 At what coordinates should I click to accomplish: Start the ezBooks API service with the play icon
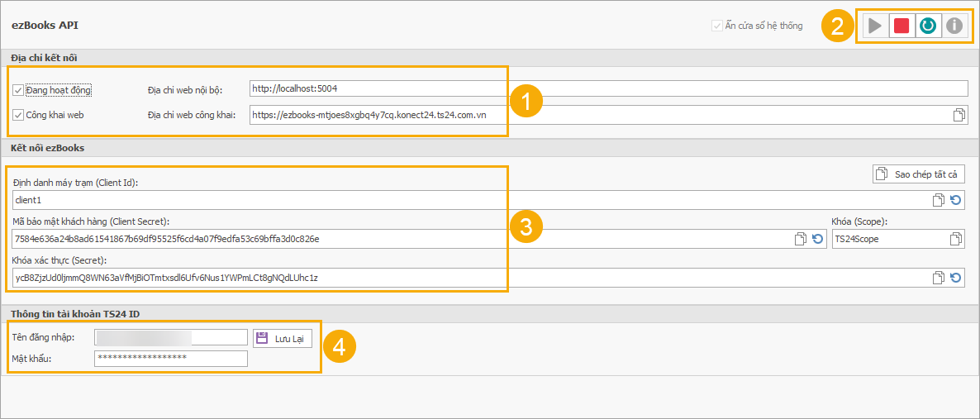point(874,26)
